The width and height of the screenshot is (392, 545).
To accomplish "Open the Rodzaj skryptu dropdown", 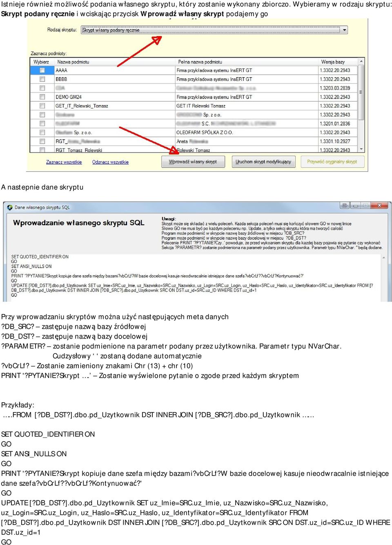I will tap(215, 30).
